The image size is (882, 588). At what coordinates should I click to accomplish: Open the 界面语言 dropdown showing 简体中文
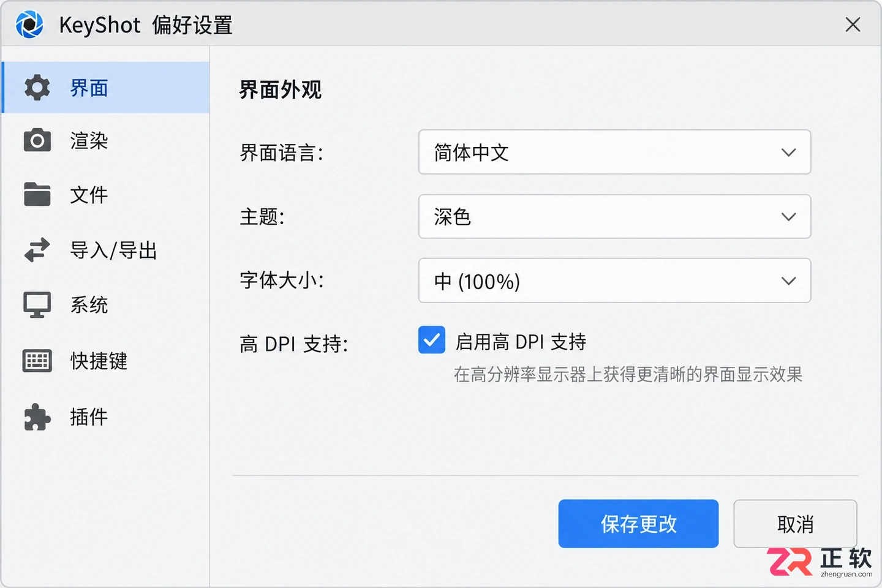614,152
